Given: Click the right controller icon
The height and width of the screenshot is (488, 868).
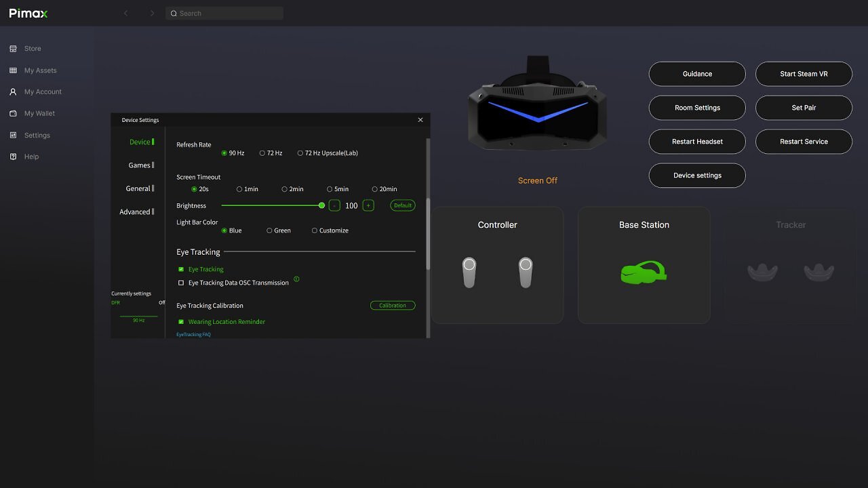Looking at the screenshot, I should [x=526, y=272].
